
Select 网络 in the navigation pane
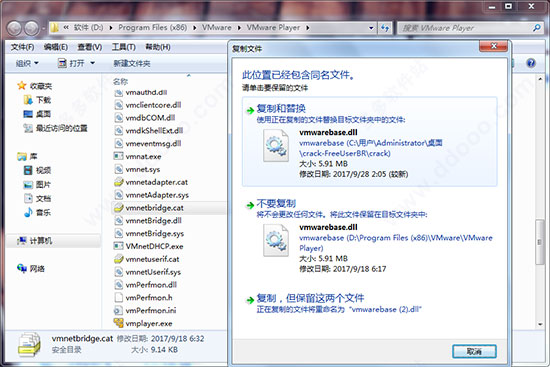[32, 269]
